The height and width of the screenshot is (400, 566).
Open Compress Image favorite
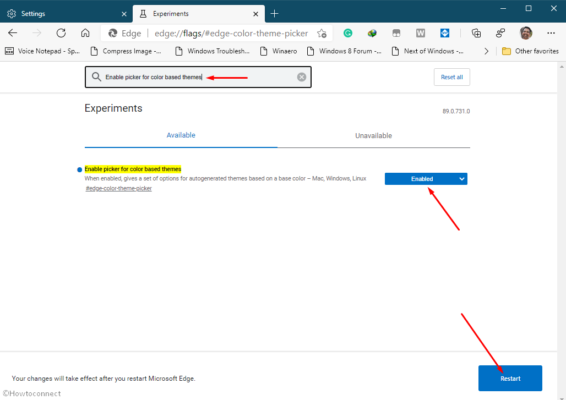(x=126, y=51)
